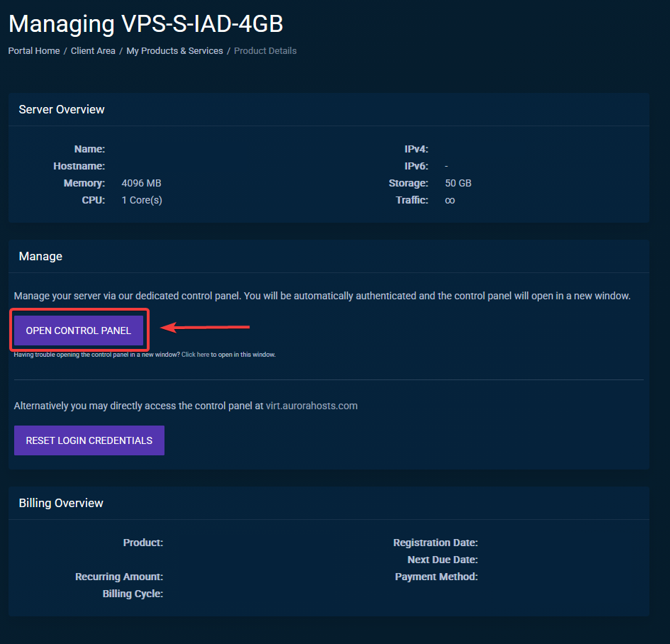Go to the Client Area breadcrumb
The image size is (670, 644).
[93, 51]
